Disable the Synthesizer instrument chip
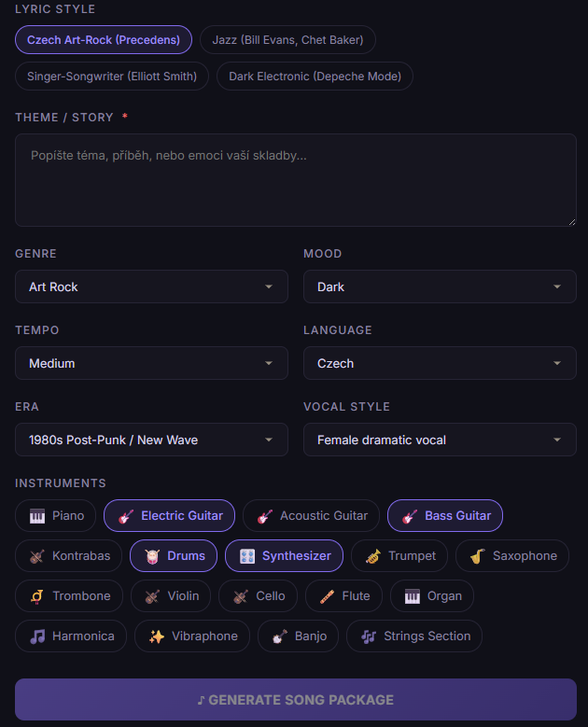Image resolution: width=588 pixels, height=727 pixels. (x=284, y=555)
